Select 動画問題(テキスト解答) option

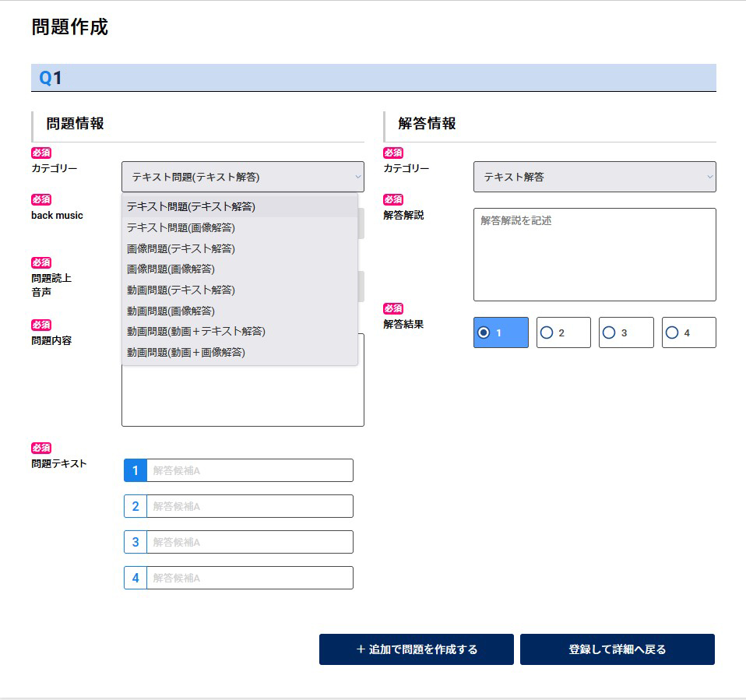click(x=181, y=290)
